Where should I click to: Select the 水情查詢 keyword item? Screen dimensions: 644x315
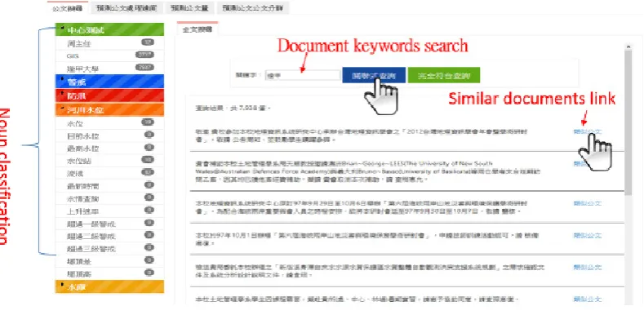(109, 199)
